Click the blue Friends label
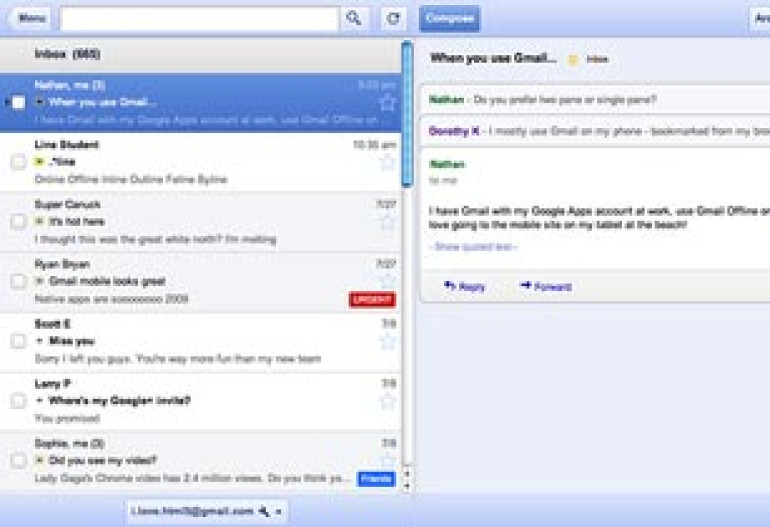The height and width of the screenshot is (527, 770). coord(376,478)
